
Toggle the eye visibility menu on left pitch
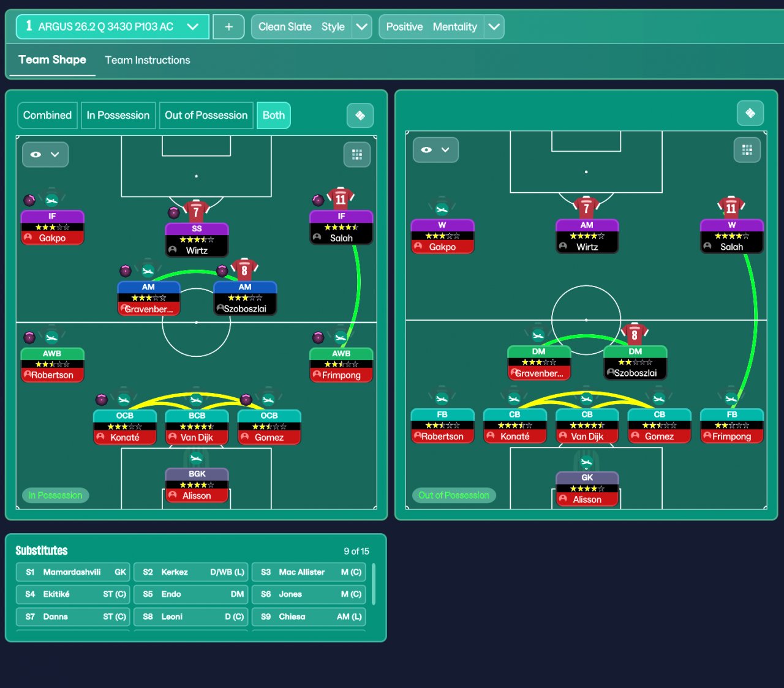45,154
